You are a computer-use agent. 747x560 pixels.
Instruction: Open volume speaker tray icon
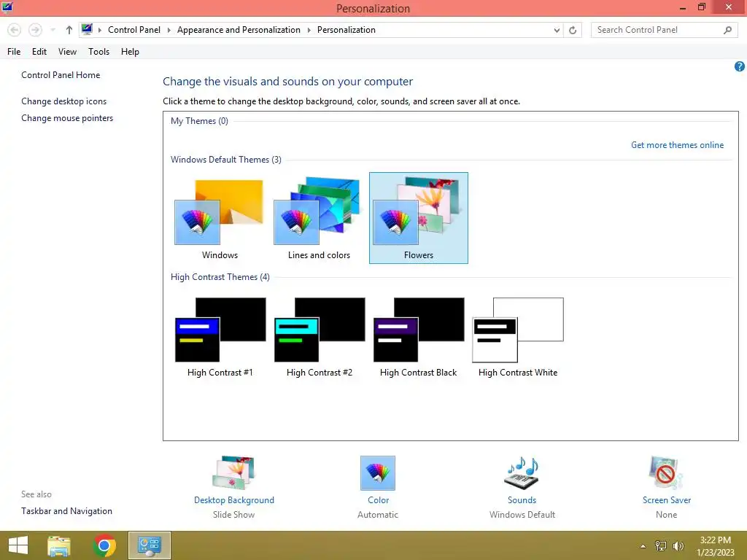pos(678,546)
